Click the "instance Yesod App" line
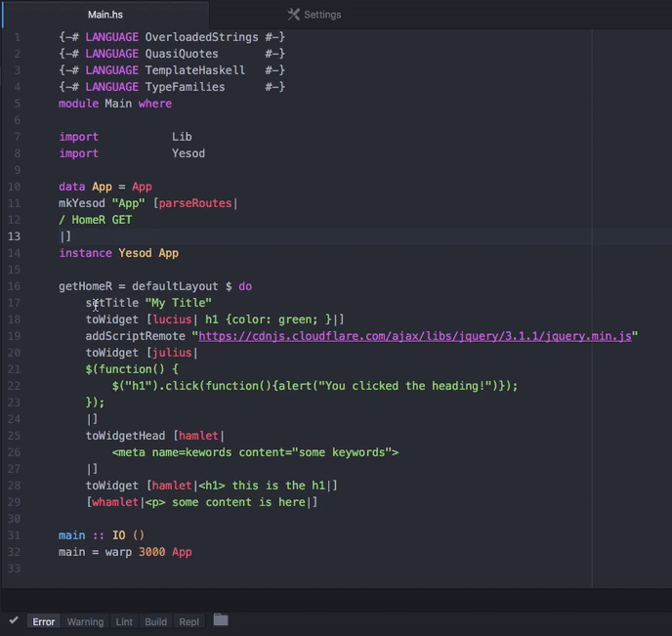This screenshot has height=636, width=672. coord(118,253)
